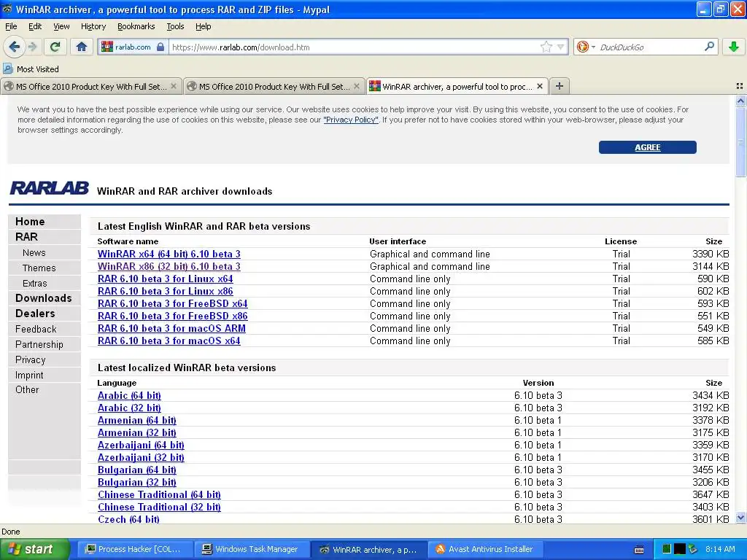Open the downloads green arrow button
This screenshot has width=747, height=560.
click(734, 47)
